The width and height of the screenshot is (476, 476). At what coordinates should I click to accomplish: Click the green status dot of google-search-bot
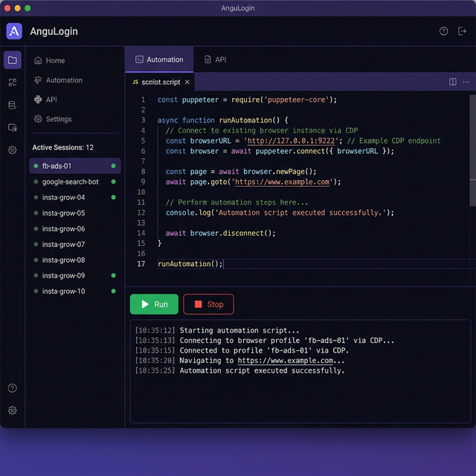click(x=114, y=181)
